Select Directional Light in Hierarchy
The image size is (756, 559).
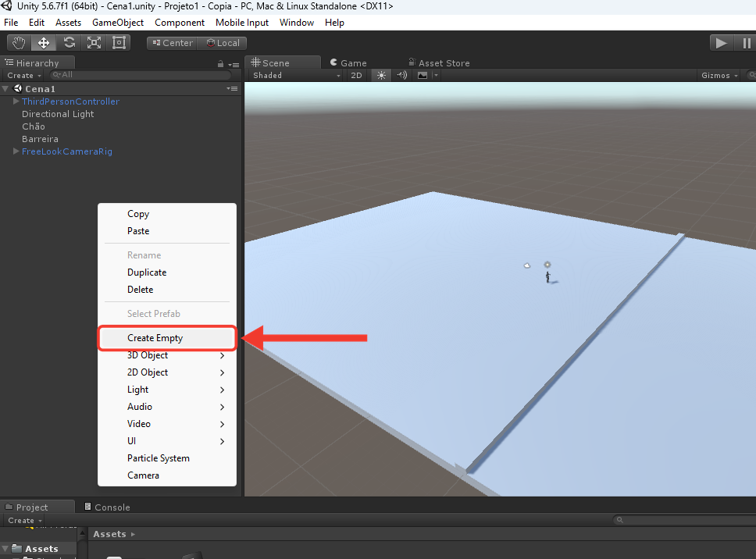pos(58,114)
